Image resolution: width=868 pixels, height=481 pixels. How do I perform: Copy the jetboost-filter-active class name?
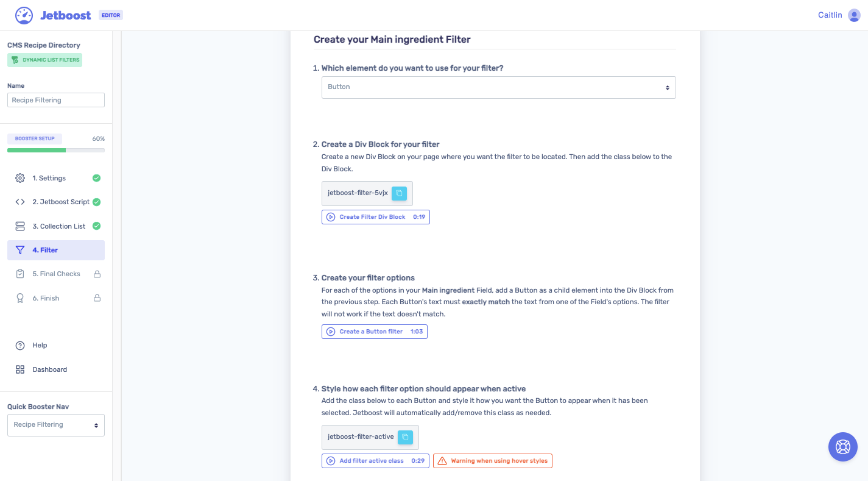pyautogui.click(x=404, y=437)
